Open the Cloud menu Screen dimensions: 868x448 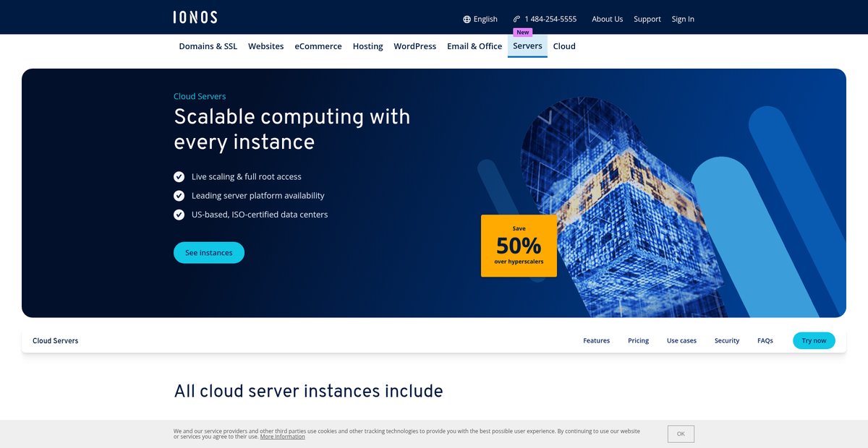(x=564, y=46)
